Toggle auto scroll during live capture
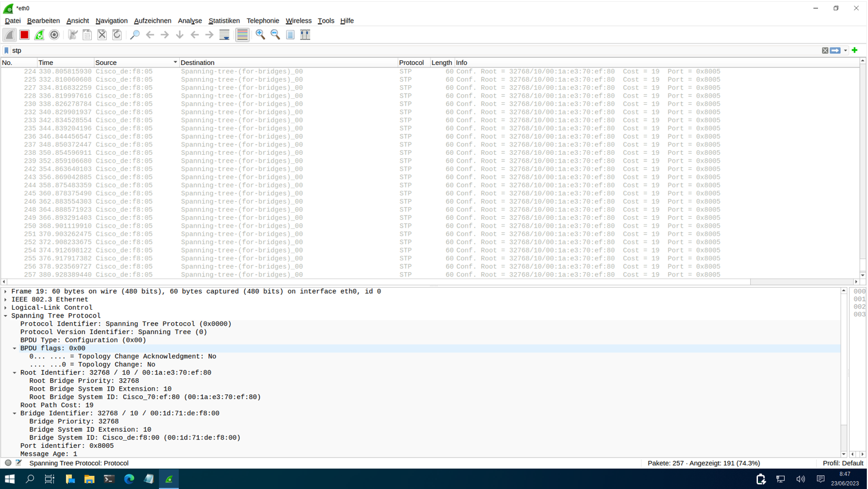The height and width of the screenshot is (489, 868). (224, 35)
